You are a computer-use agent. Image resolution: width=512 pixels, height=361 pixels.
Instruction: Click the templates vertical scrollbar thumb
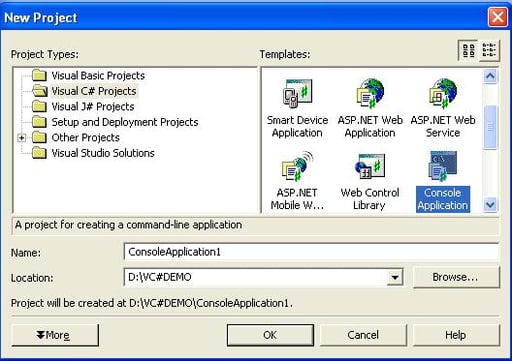[x=490, y=127]
